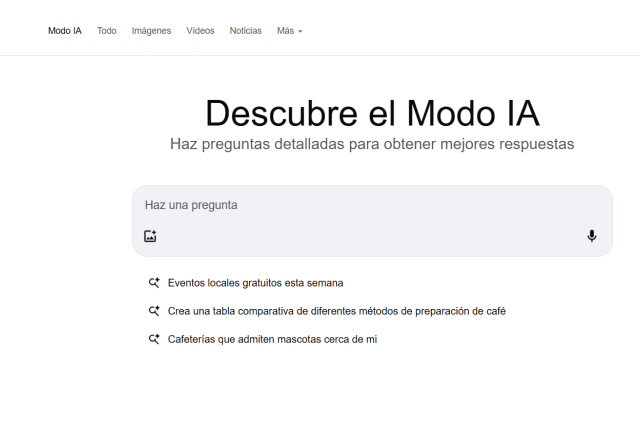Click search icon beside coffee comparison table suggestion
Viewport: 640px width, 434px height.
(x=154, y=311)
